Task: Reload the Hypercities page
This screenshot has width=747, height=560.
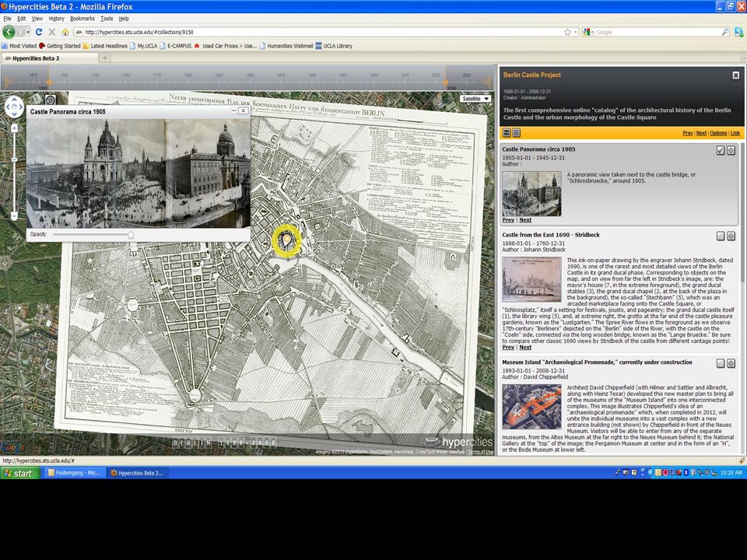Action: point(39,32)
